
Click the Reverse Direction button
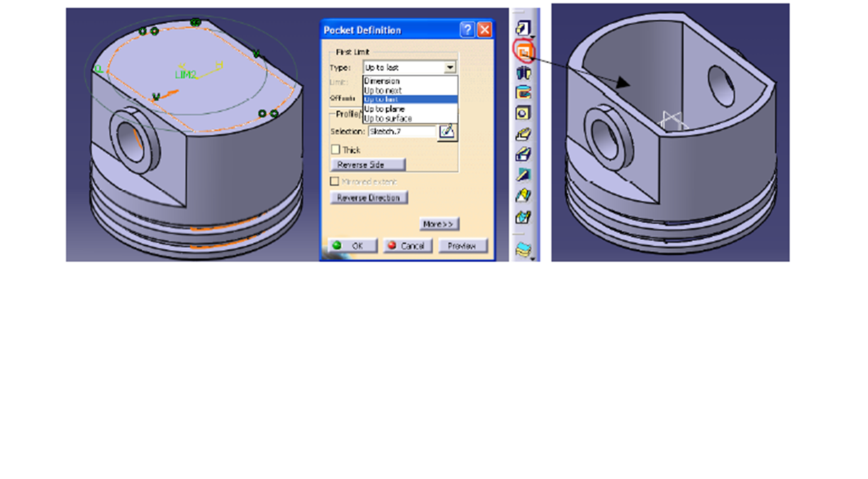[368, 197]
